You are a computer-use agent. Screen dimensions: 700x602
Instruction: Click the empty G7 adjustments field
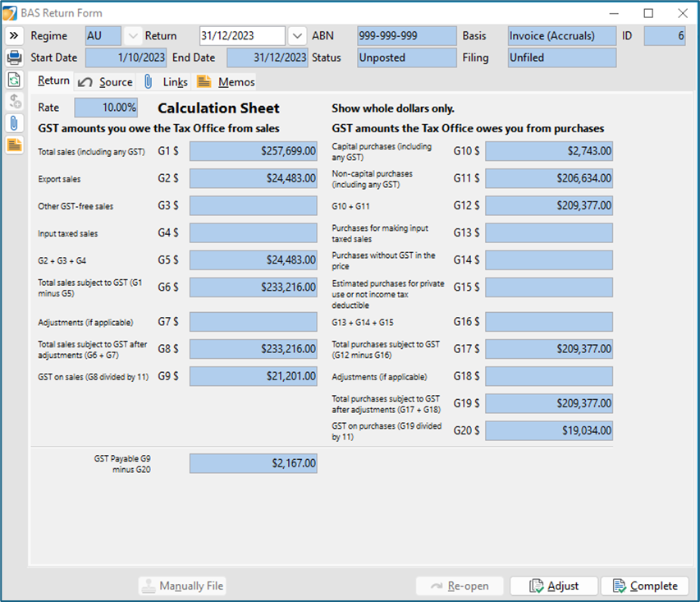pos(253,322)
